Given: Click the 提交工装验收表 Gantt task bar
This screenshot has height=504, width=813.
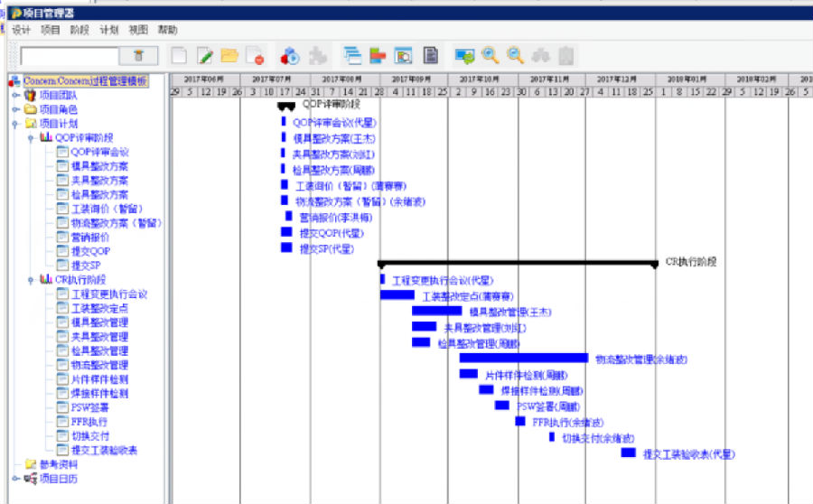Looking at the screenshot, I should (629, 453).
